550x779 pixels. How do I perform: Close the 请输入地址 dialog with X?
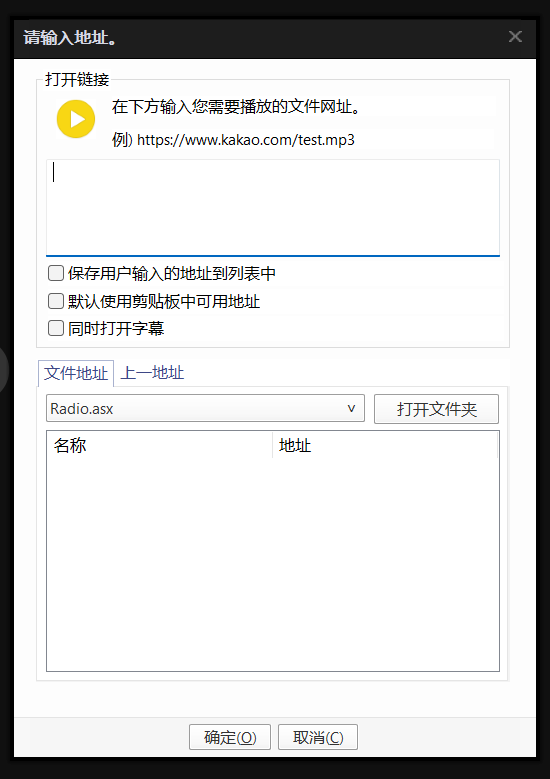pyautogui.click(x=515, y=37)
